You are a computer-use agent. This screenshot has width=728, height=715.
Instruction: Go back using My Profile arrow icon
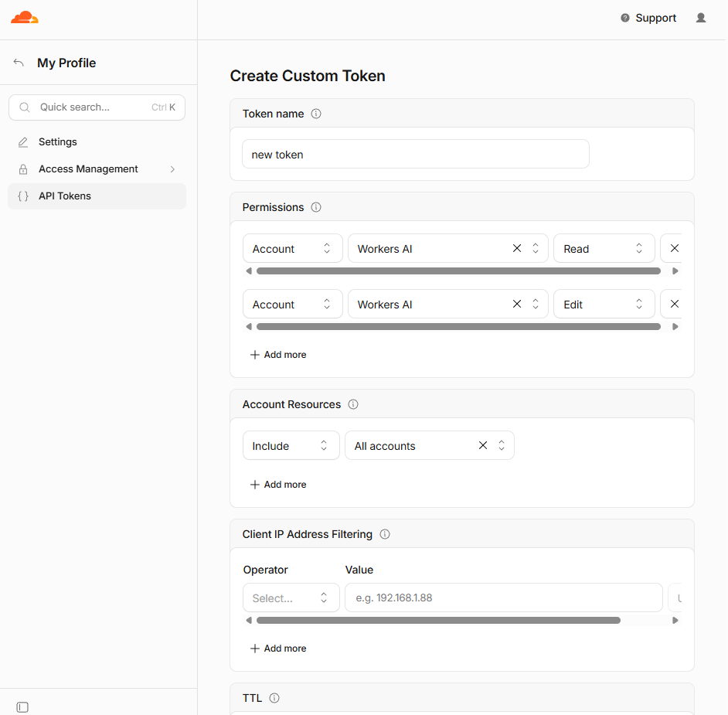19,63
